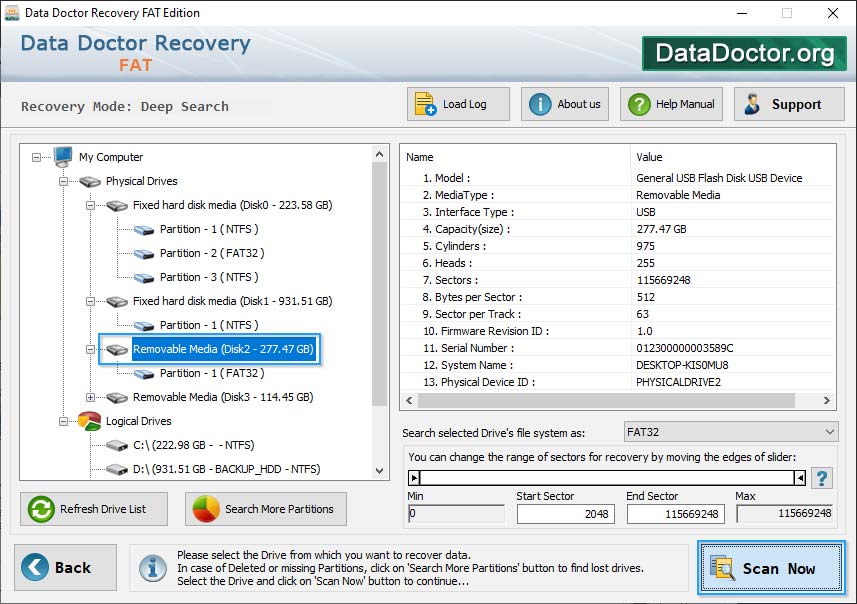
Task: Click the My Computer monitor icon
Action: click(63, 156)
